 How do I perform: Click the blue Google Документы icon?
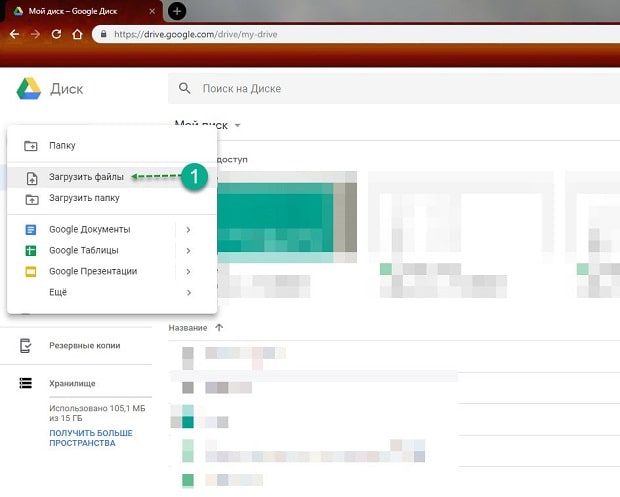[x=31, y=230]
